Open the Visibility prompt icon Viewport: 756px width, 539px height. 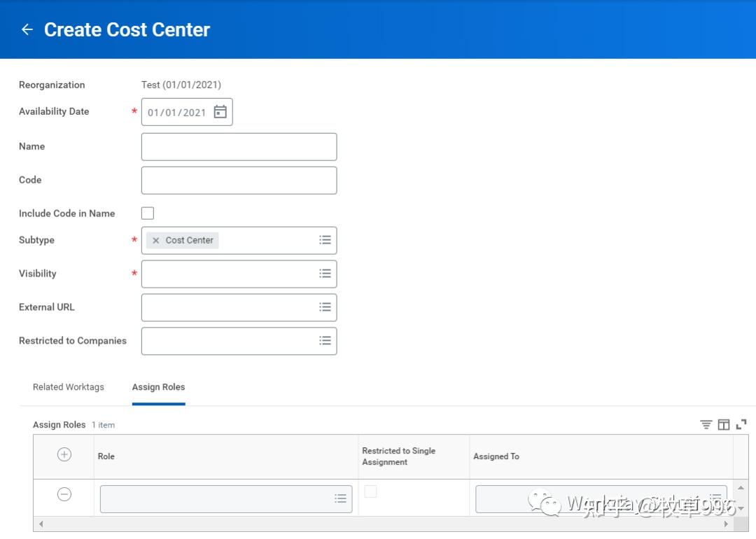click(325, 274)
